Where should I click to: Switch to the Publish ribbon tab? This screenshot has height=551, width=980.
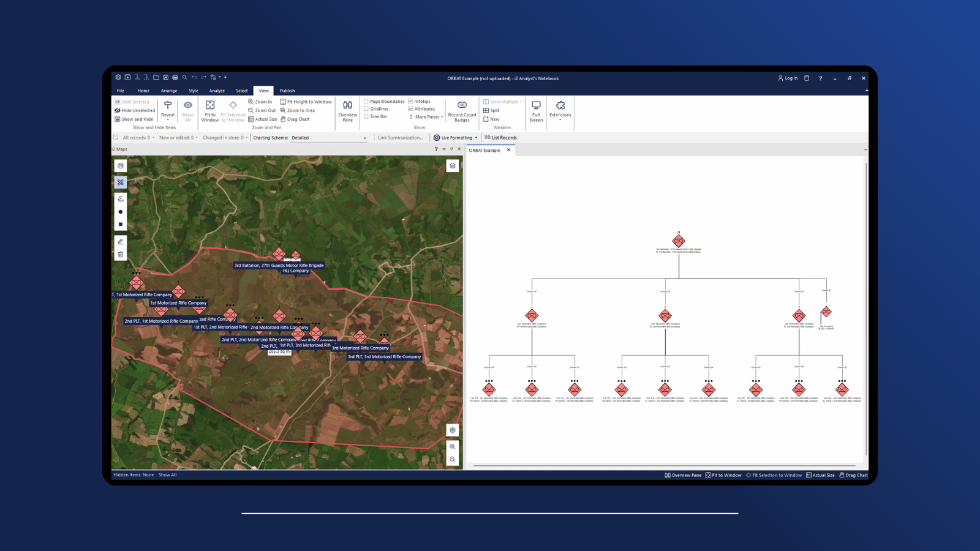point(287,91)
